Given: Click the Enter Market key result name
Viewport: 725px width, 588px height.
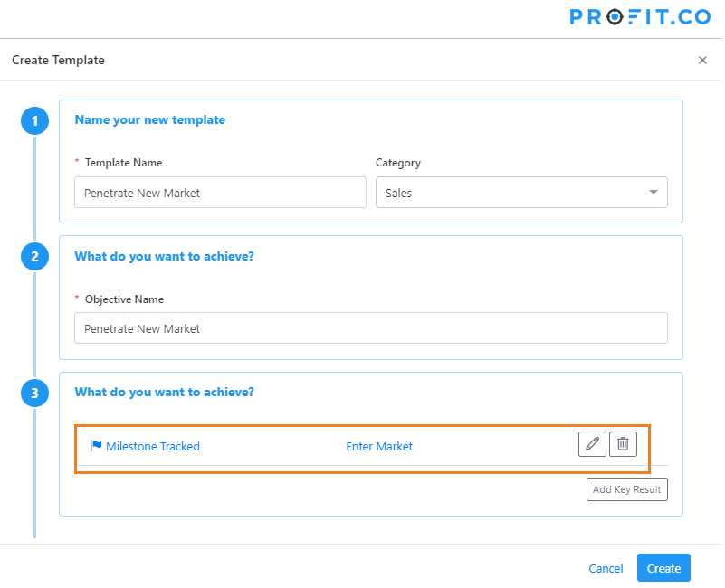Looking at the screenshot, I should [379, 447].
